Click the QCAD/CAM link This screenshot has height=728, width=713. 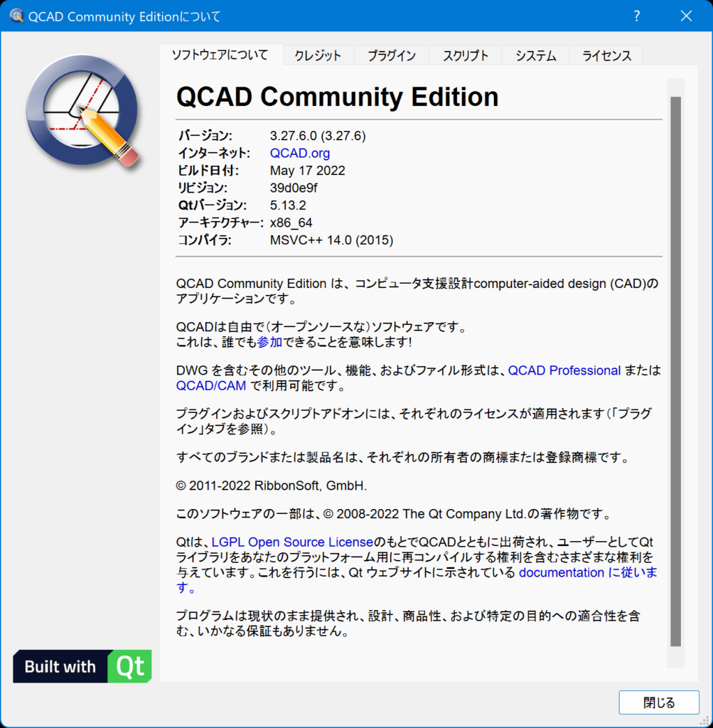coord(211,386)
